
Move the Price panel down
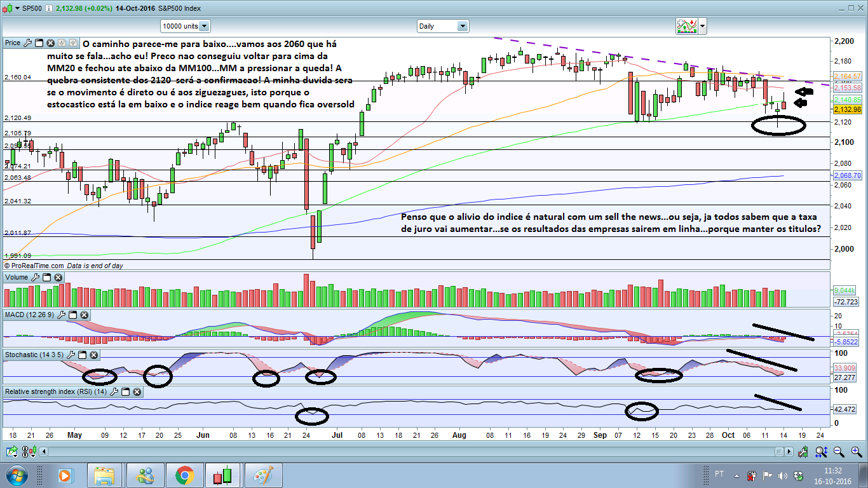[x=62, y=43]
